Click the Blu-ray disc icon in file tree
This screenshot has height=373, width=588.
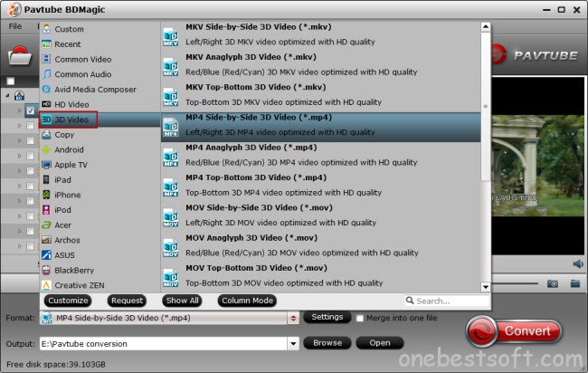point(19,96)
